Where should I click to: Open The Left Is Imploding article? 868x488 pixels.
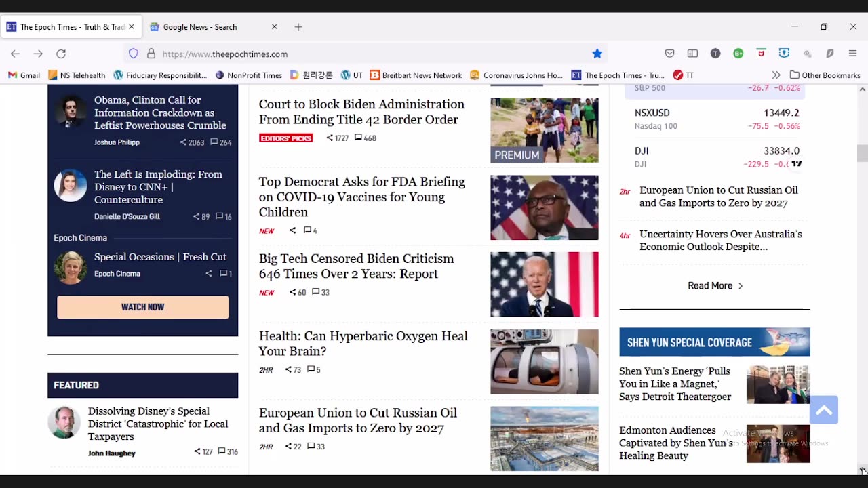(x=159, y=186)
